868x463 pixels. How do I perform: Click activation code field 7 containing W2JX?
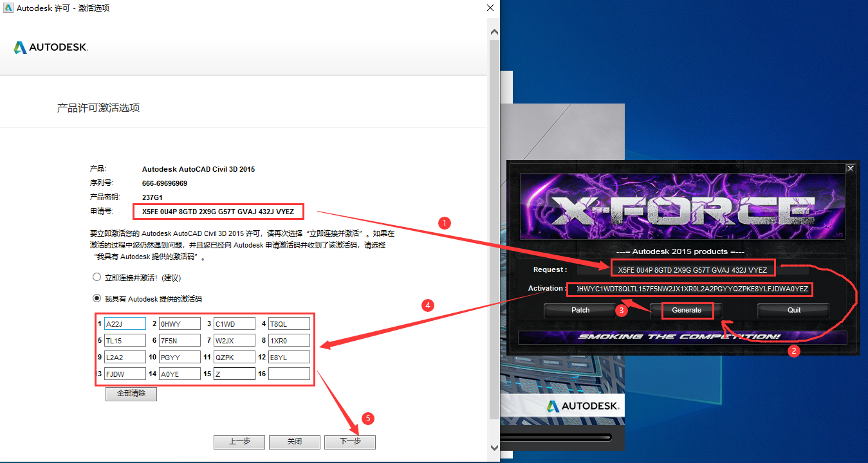point(234,340)
